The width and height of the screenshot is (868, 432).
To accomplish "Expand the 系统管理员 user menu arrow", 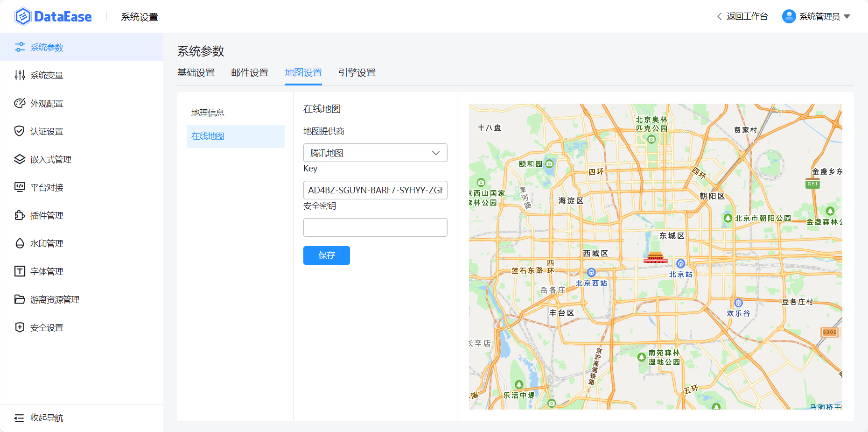I will coord(847,16).
